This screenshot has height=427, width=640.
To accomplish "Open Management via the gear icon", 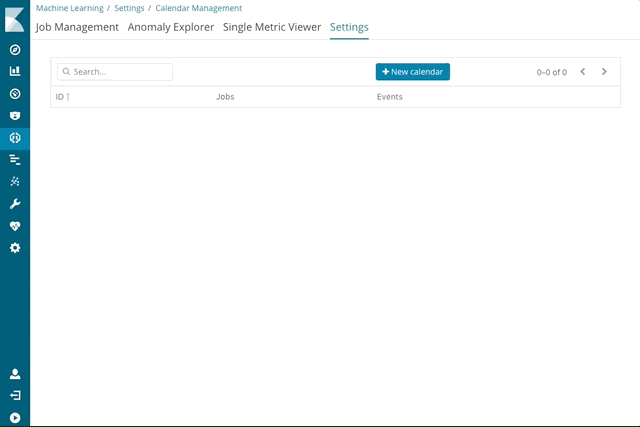I will [x=15, y=248].
